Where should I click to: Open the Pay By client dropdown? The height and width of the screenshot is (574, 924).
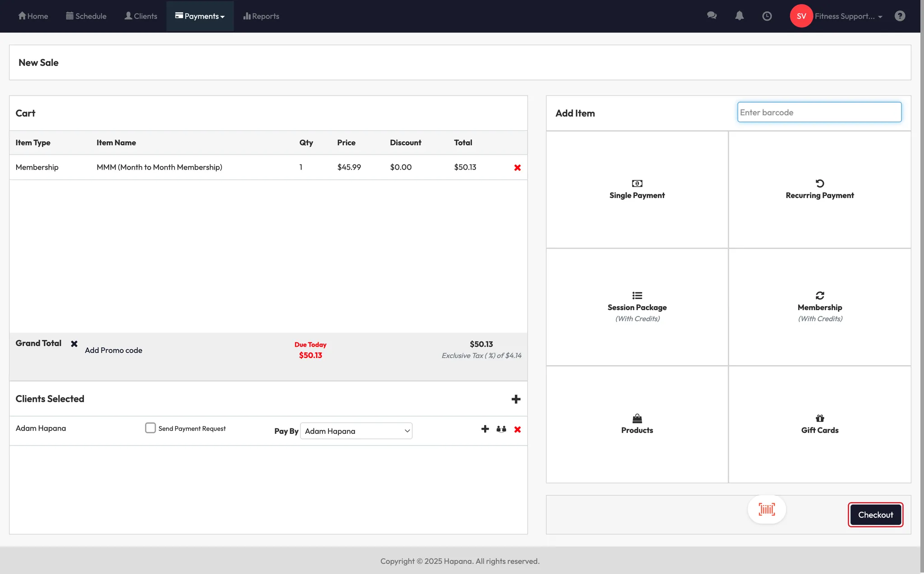pyautogui.click(x=356, y=431)
